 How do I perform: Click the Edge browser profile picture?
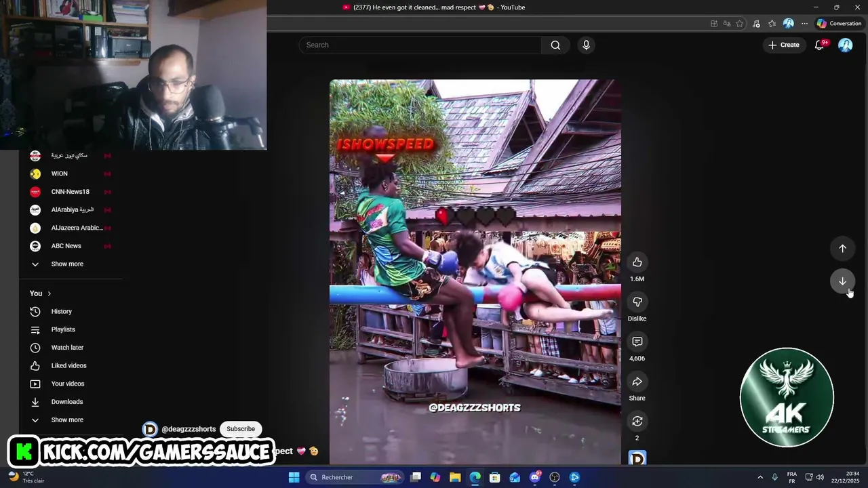tap(788, 23)
